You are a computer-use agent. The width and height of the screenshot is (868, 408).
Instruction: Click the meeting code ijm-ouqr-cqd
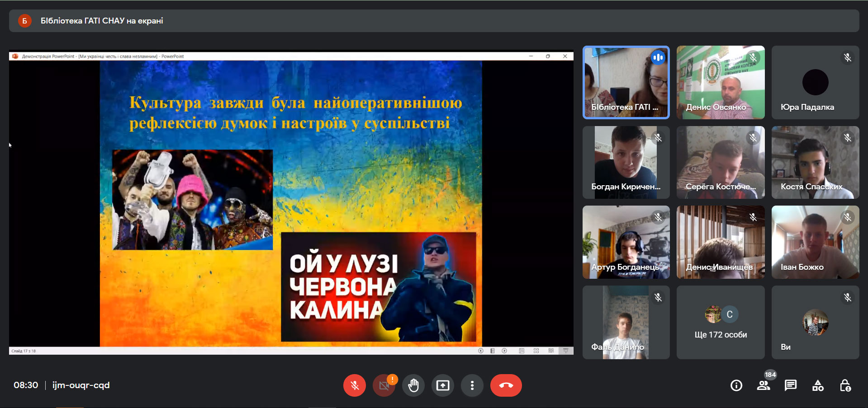tap(81, 385)
